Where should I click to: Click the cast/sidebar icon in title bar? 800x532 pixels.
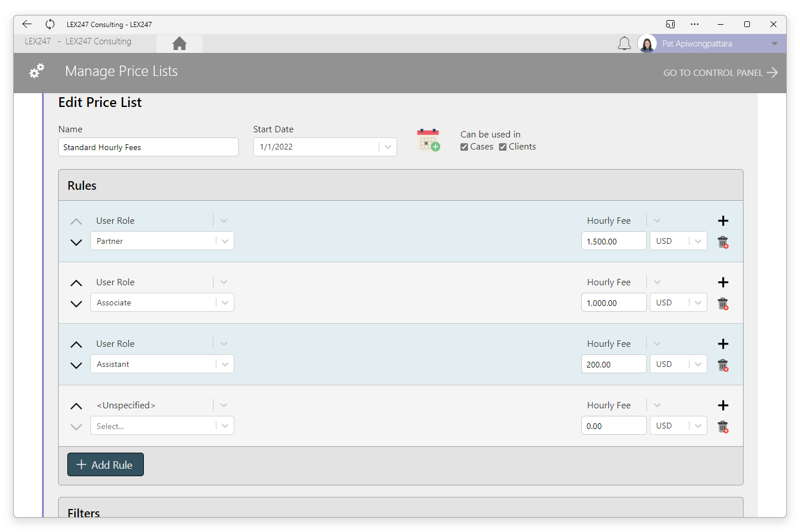coord(670,24)
